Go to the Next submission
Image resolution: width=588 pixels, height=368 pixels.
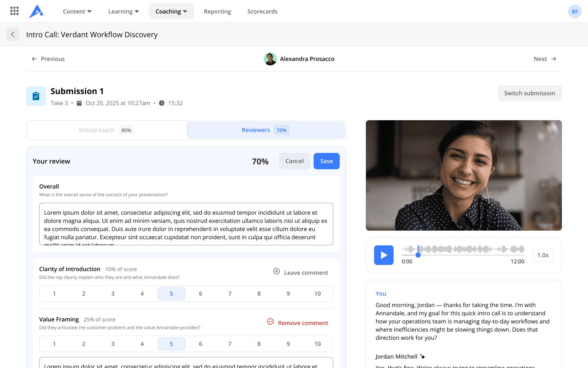click(x=545, y=59)
